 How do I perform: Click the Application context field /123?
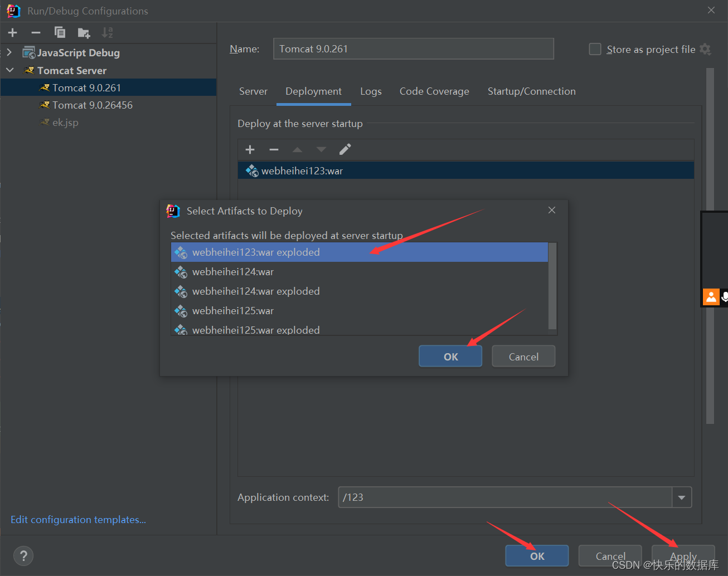coord(505,497)
